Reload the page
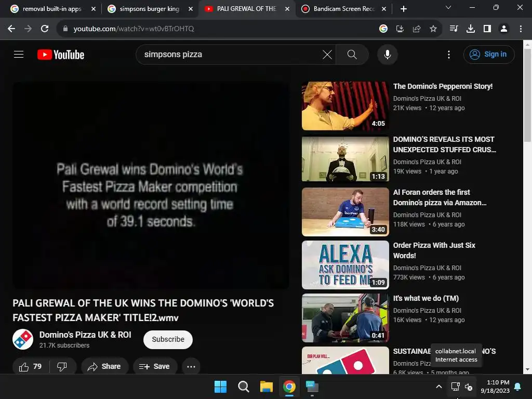This screenshot has height=399, width=532. [x=45, y=29]
